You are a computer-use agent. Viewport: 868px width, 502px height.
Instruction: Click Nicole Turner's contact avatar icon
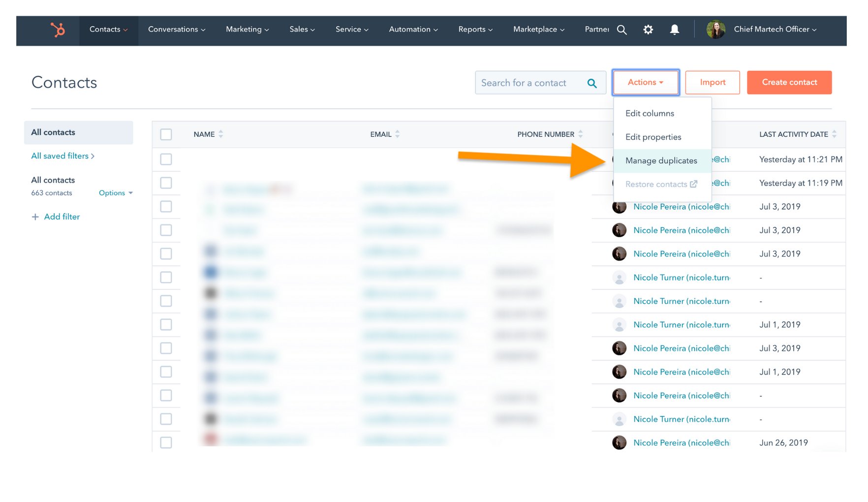619,278
